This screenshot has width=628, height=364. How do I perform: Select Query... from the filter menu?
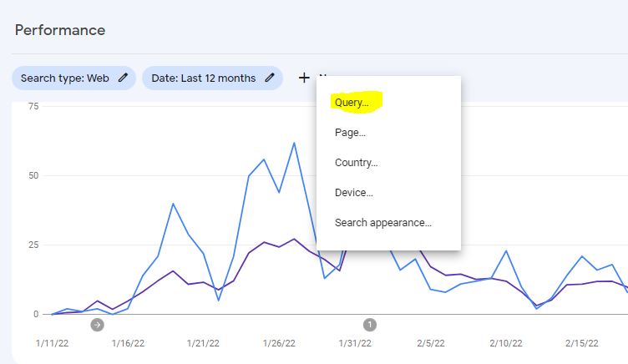[352, 103]
